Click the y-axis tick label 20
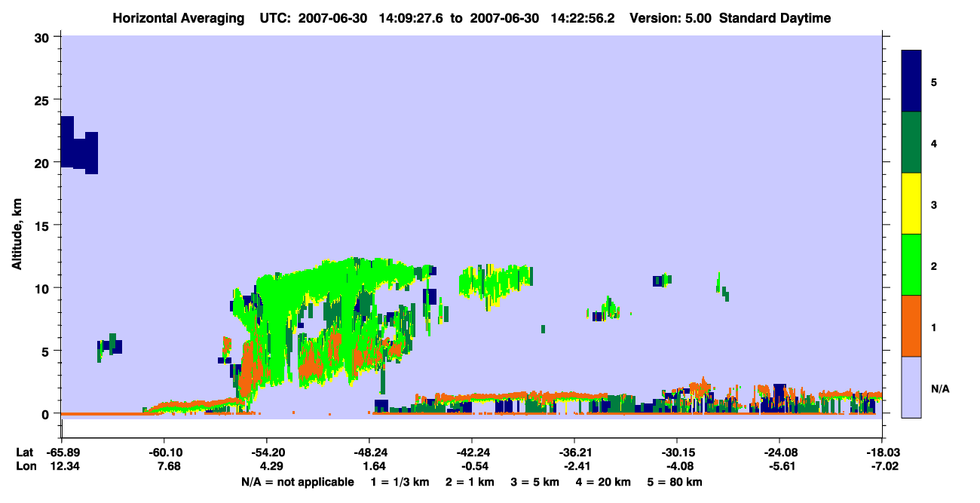This screenshot has height=503, width=980. click(x=44, y=163)
